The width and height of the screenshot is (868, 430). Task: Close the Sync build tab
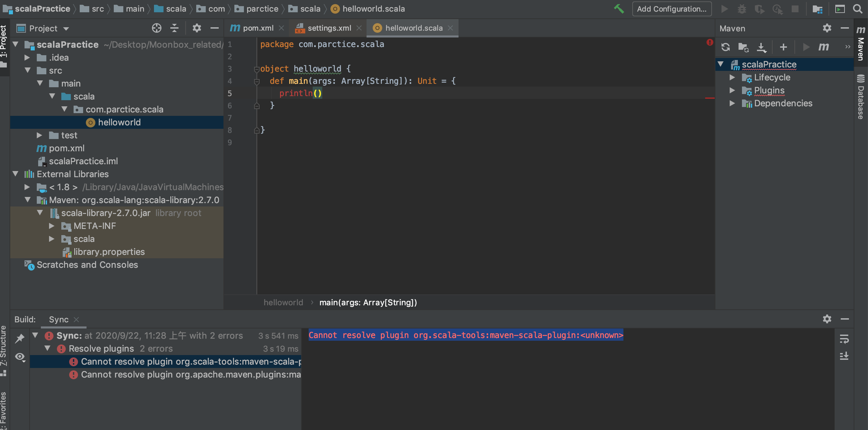76,320
